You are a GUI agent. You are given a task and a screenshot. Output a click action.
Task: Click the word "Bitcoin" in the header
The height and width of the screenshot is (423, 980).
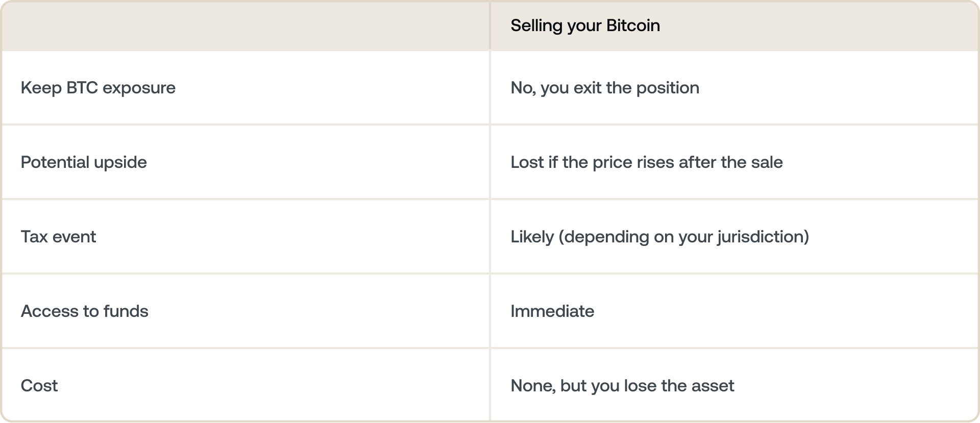click(633, 26)
